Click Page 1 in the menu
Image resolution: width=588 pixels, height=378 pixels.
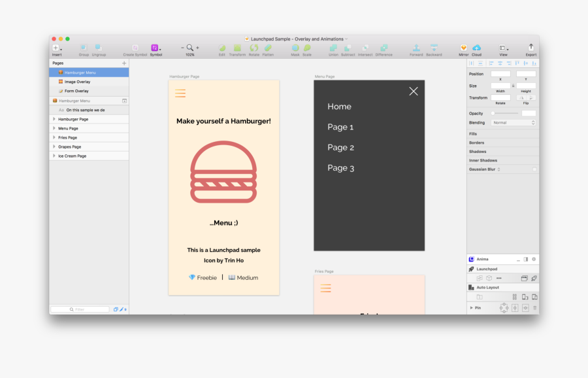[x=340, y=127]
